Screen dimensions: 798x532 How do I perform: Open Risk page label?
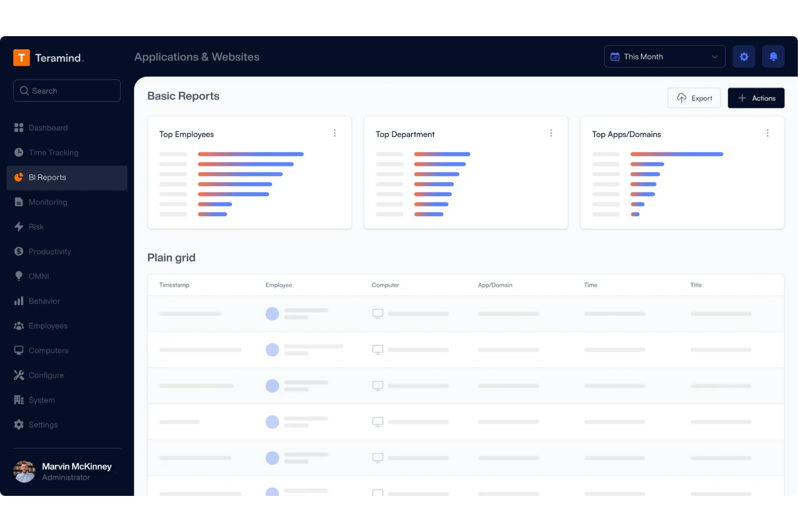click(x=36, y=227)
